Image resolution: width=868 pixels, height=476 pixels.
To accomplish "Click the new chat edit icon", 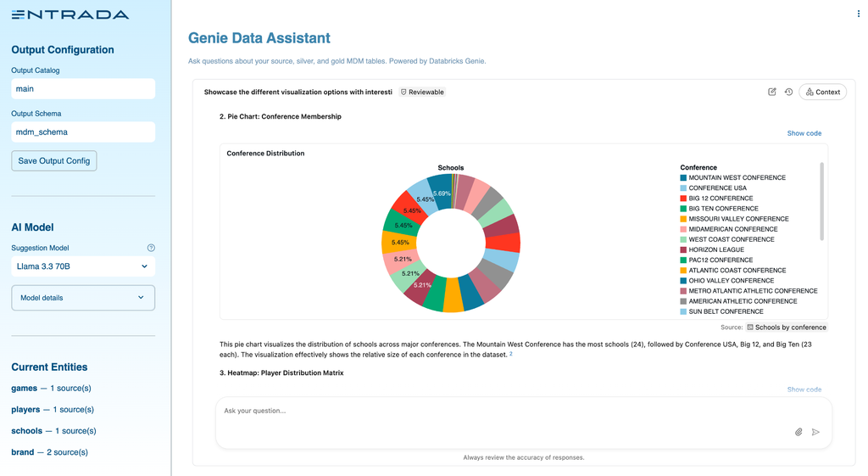I will pyautogui.click(x=771, y=92).
